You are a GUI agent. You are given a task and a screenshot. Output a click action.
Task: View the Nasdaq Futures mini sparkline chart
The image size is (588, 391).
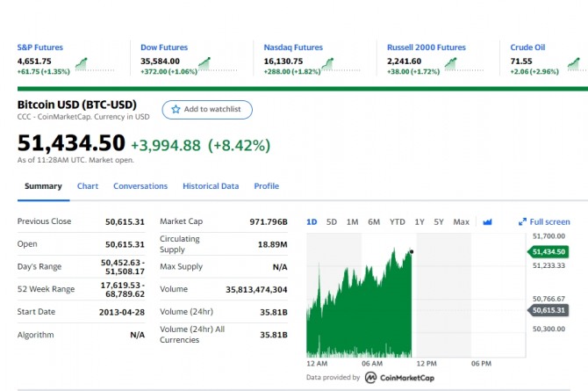tap(341, 64)
